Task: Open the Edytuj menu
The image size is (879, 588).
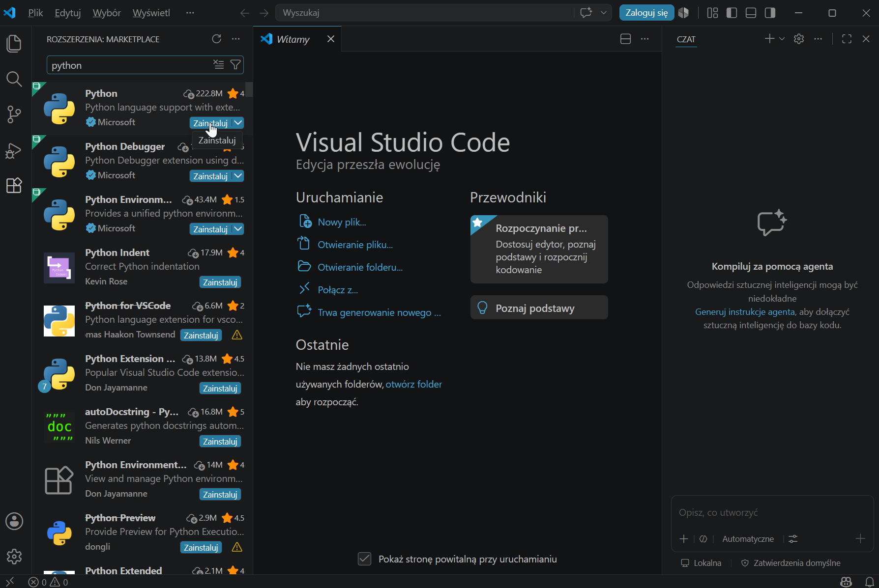Action: [x=67, y=13]
